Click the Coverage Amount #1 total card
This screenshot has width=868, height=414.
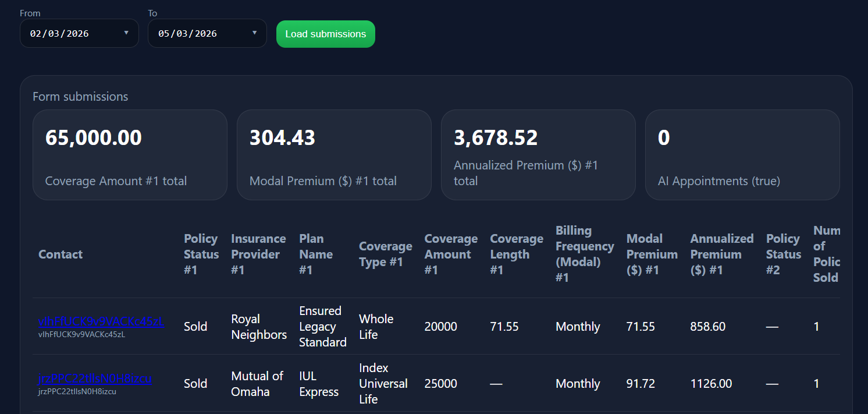click(130, 155)
